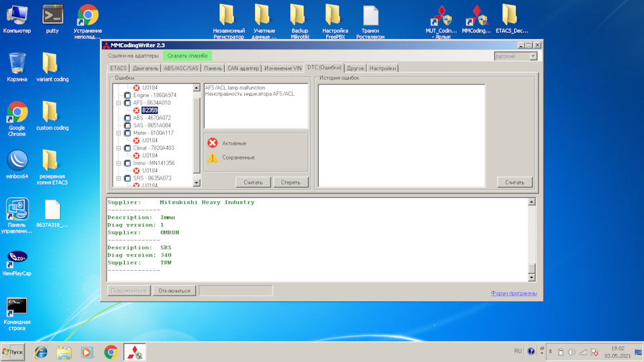Image resolution: width=644 pixels, height=362 pixels.
Task: Open the media player taskbar icon
Action: [87, 352]
